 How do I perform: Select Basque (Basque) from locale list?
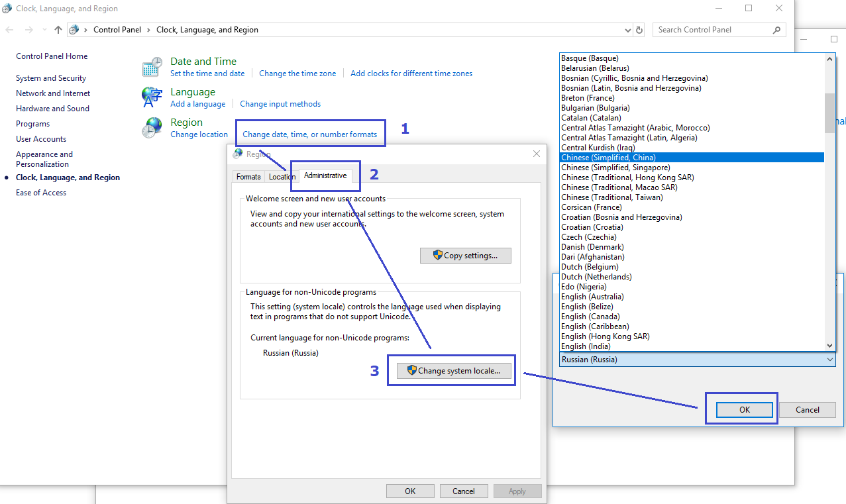coord(692,58)
